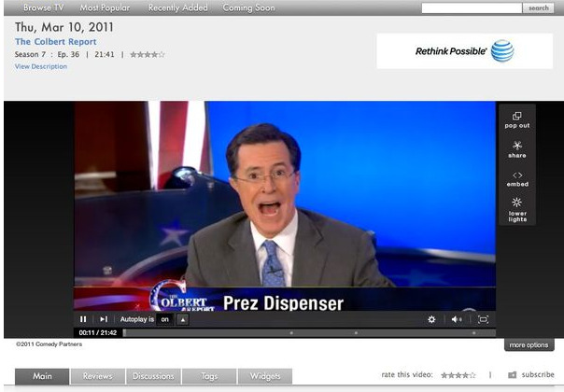Click the 00:11 / 21:42 time display

[x=98, y=332]
